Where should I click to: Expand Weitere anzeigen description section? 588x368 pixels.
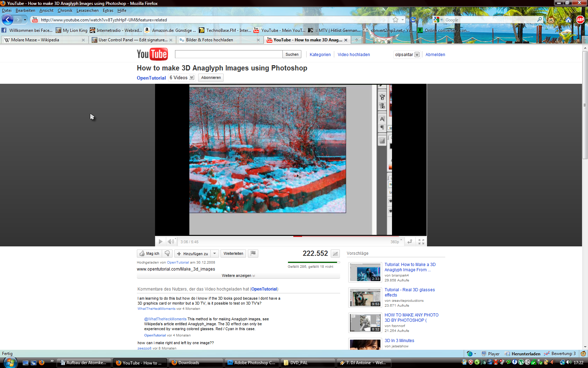pos(238,276)
